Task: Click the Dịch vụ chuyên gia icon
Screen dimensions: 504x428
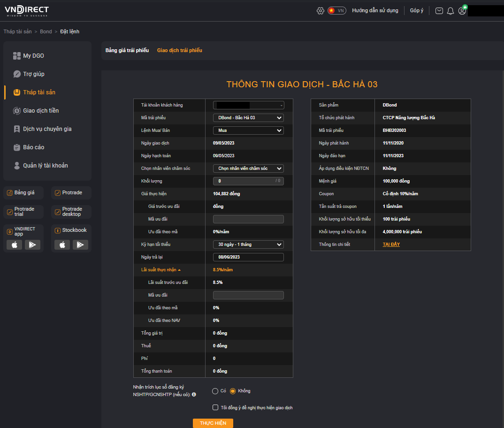Action: click(x=17, y=129)
